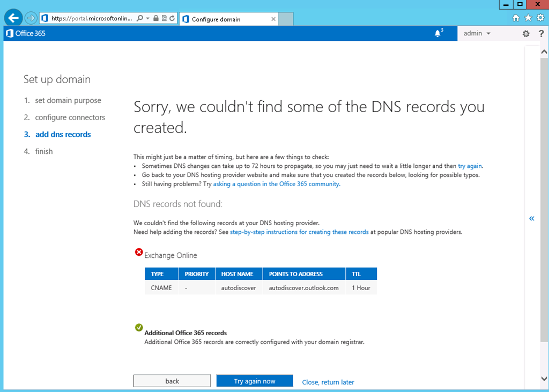The height and width of the screenshot is (392, 549).
Task: Open Office 365 settings gear
Action: [526, 34]
